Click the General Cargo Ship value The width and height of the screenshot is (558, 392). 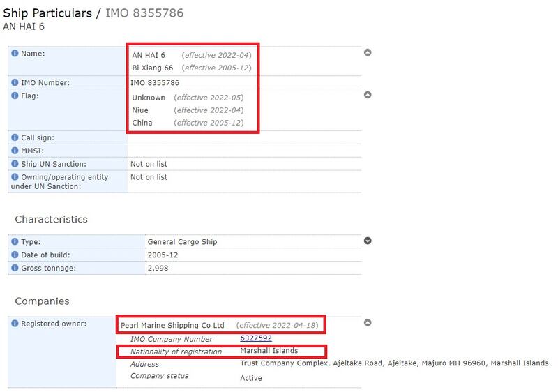182,242
